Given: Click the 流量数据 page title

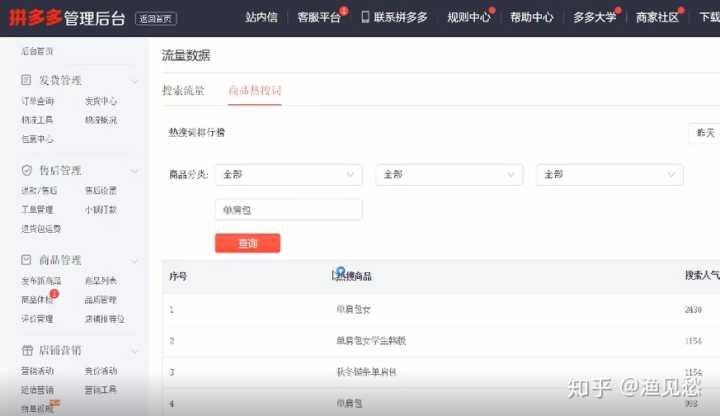Looking at the screenshot, I should click(x=186, y=56).
